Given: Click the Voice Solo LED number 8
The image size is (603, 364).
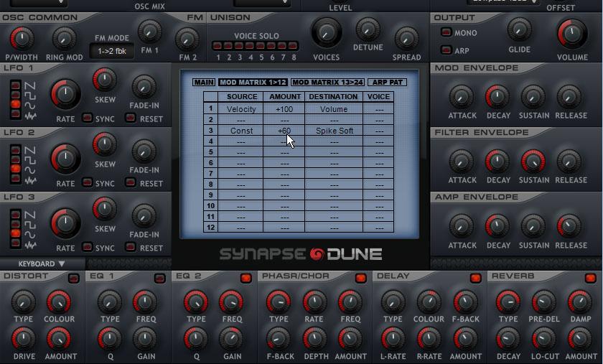Looking at the screenshot, I should (293, 46).
